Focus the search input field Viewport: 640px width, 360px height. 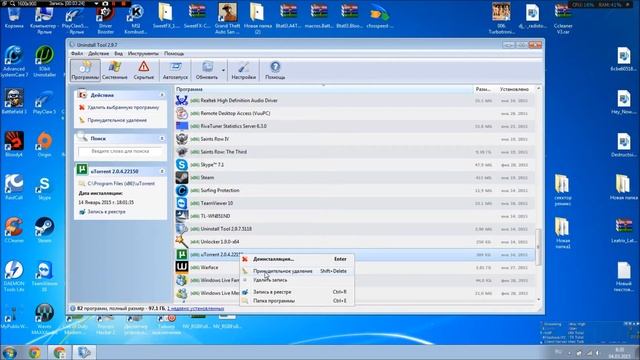point(120,151)
